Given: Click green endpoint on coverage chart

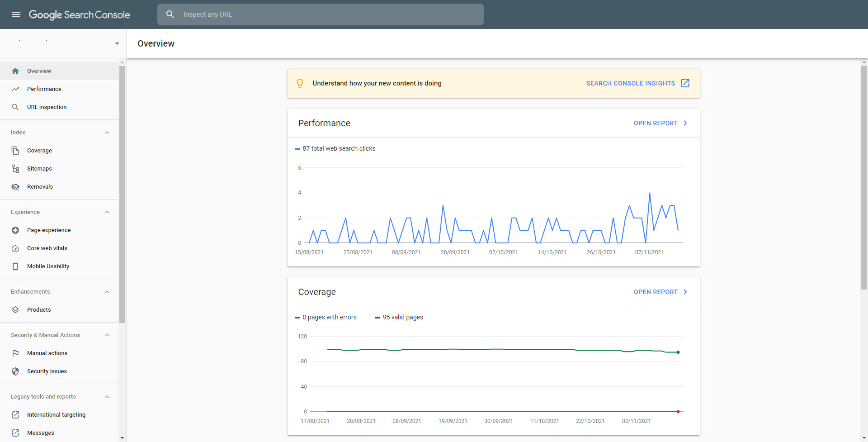Looking at the screenshot, I should 678,352.
